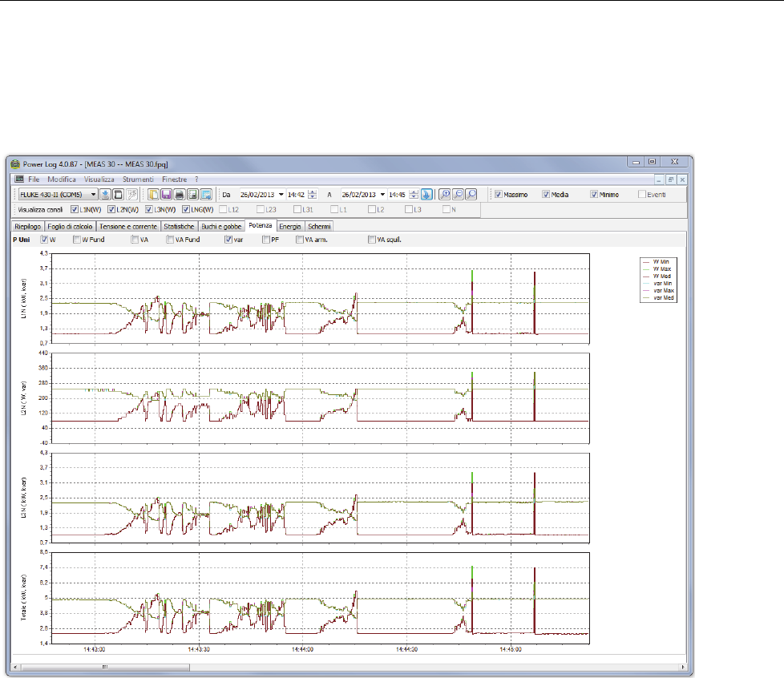Expand the end date 'A' calendar dropdown
Image resolution: width=784 pixels, height=678 pixels.
383,194
